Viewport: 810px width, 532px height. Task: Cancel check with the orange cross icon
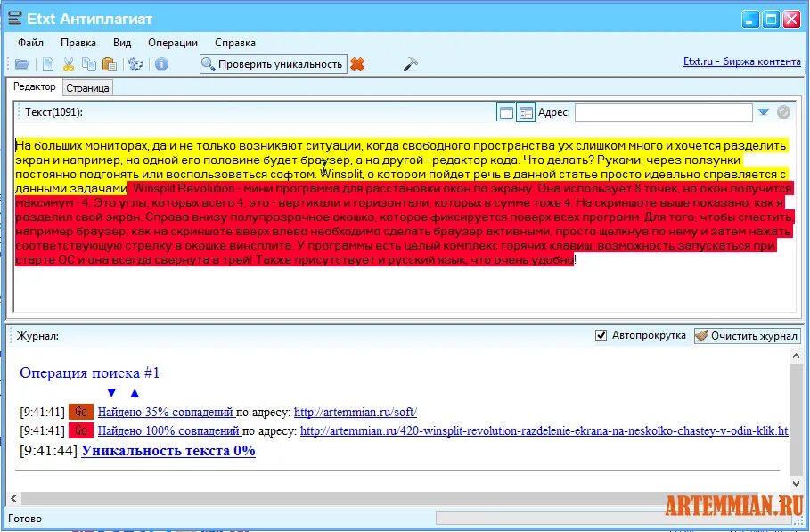[357, 64]
